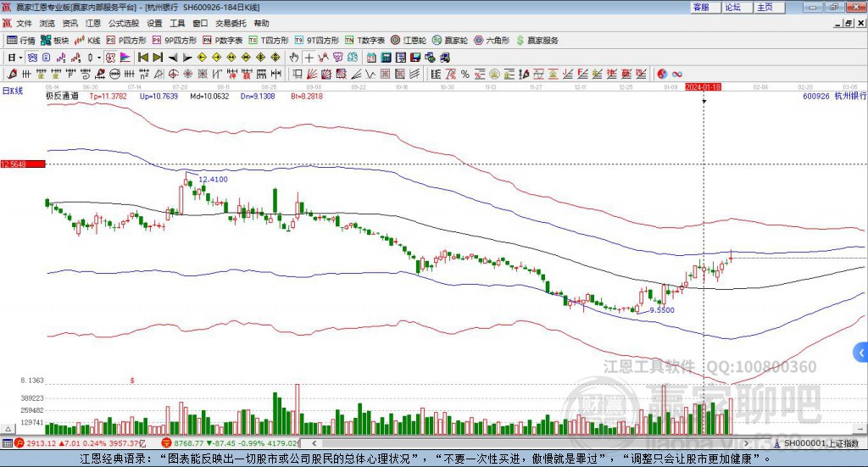The height and width of the screenshot is (467, 868).
Task: Select the red pencil drawing tool
Action: click(x=12, y=74)
